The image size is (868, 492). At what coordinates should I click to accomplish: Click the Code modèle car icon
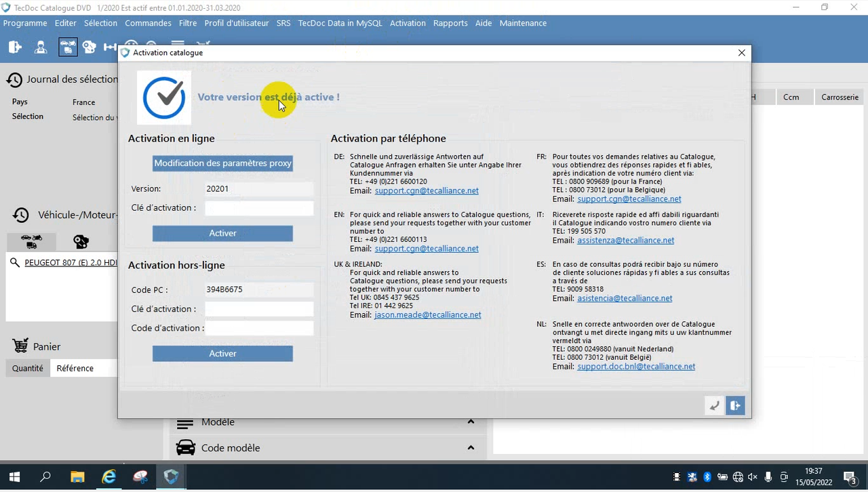pyautogui.click(x=185, y=447)
